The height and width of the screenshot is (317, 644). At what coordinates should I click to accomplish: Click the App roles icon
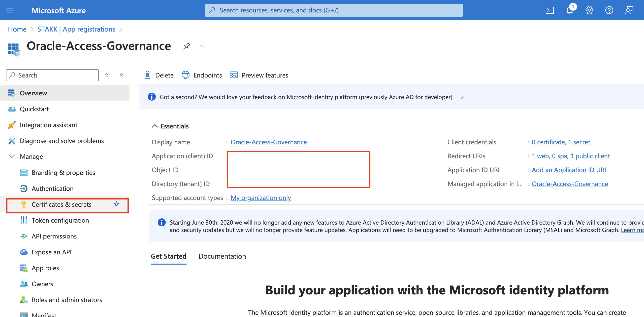(24, 268)
